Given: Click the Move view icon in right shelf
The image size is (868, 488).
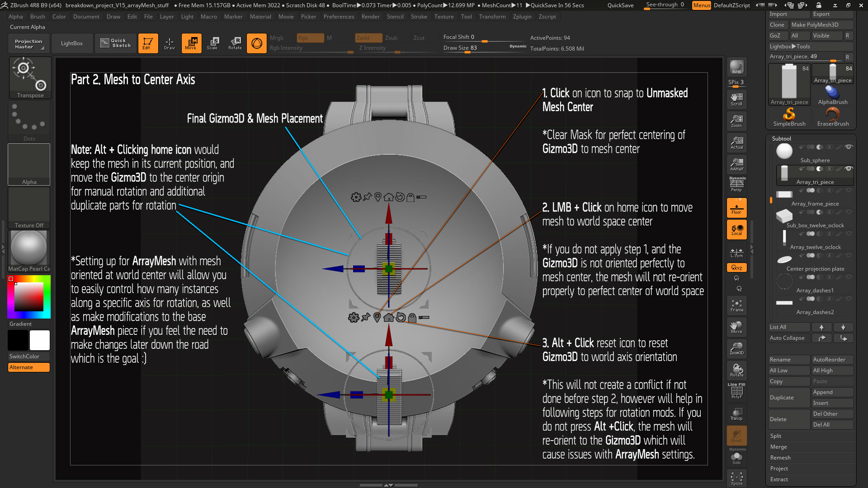Looking at the screenshot, I should pyautogui.click(x=736, y=327).
